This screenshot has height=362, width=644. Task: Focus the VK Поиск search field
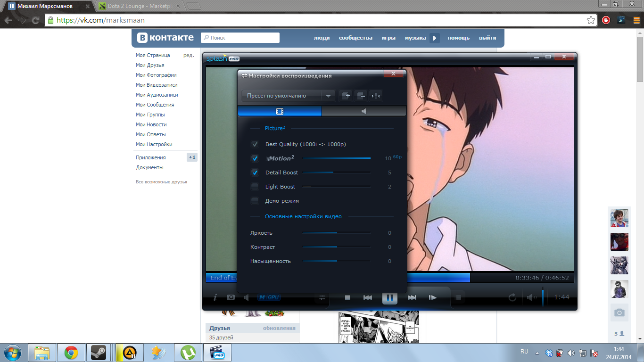click(240, 38)
